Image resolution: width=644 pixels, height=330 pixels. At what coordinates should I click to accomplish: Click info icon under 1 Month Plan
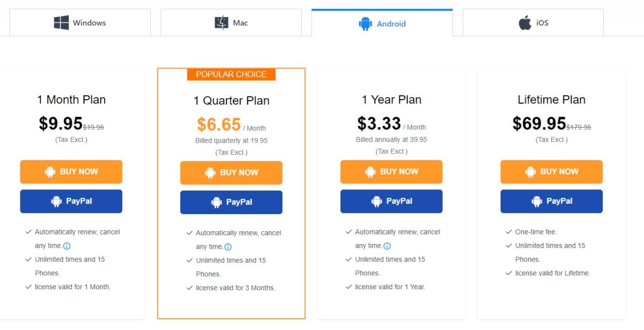tap(67, 246)
